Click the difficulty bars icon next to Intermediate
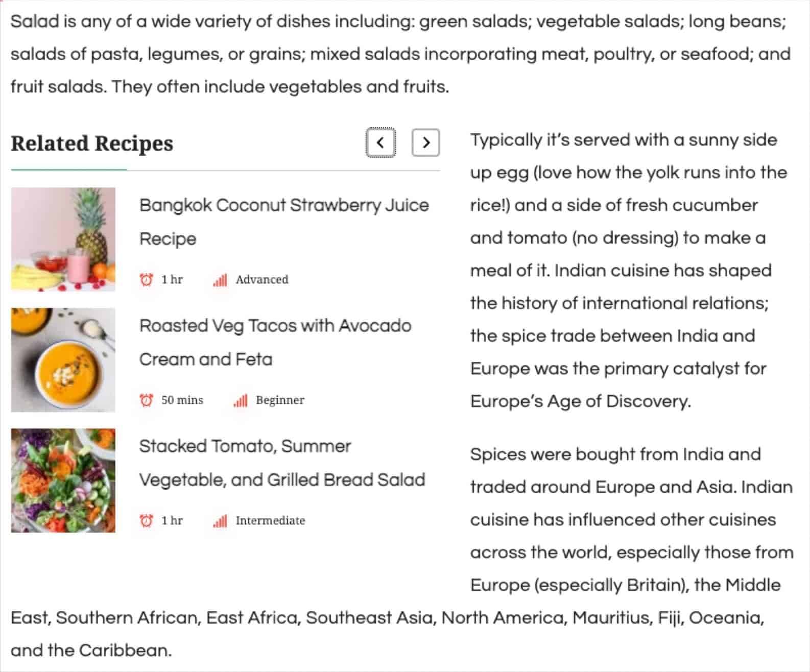This screenshot has height=672, width=810. pos(220,521)
